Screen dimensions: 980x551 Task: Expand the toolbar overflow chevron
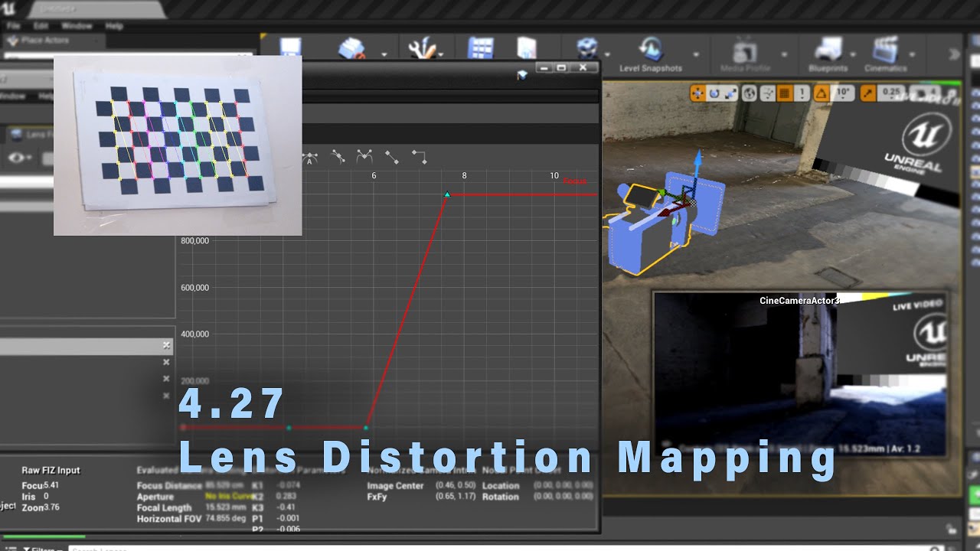(x=954, y=54)
